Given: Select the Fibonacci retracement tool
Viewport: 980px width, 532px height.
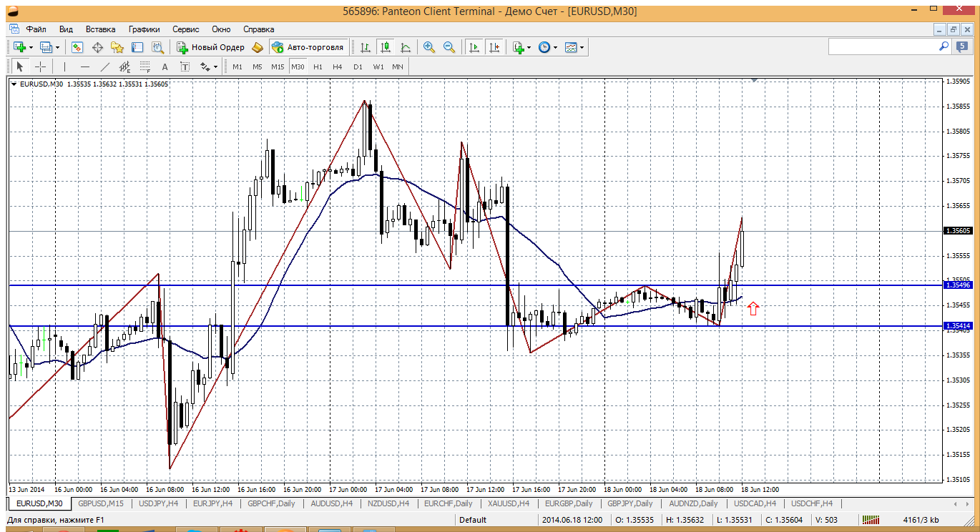Looking at the screenshot, I should [144, 66].
